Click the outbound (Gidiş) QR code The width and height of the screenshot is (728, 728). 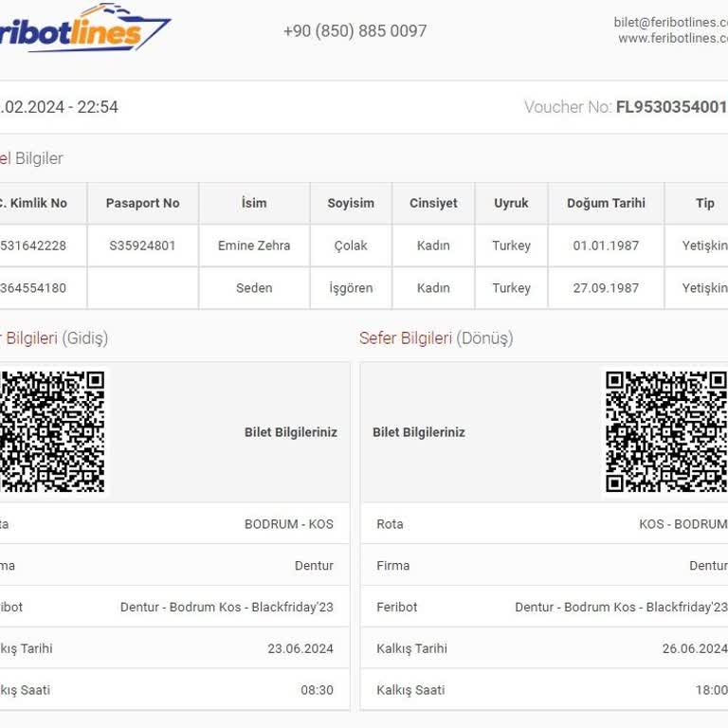tap(52, 432)
